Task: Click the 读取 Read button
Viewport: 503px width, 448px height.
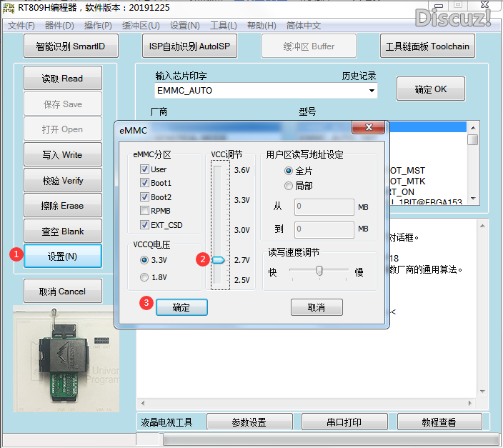Action: [x=63, y=79]
